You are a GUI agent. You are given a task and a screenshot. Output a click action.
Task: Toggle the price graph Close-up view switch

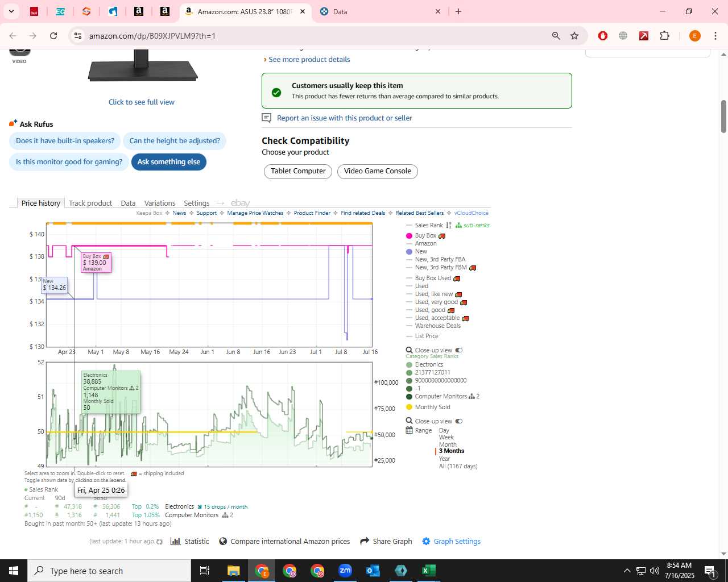tap(459, 350)
